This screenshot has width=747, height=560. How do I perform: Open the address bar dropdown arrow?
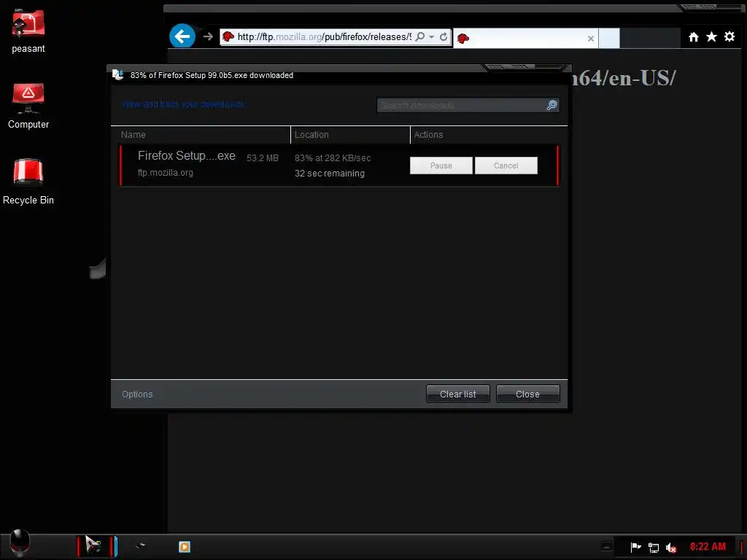pos(431,36)
